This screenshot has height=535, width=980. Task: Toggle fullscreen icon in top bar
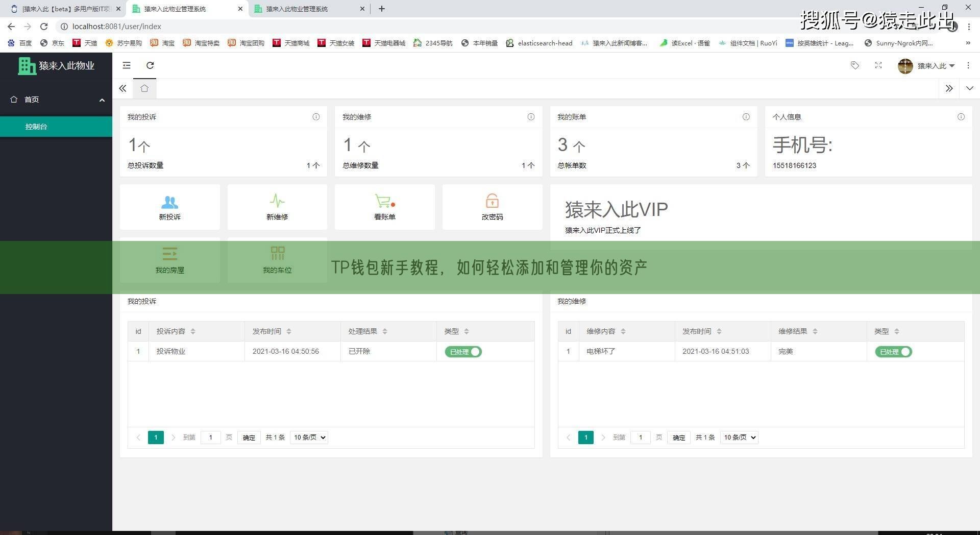[x=878, y=65]
